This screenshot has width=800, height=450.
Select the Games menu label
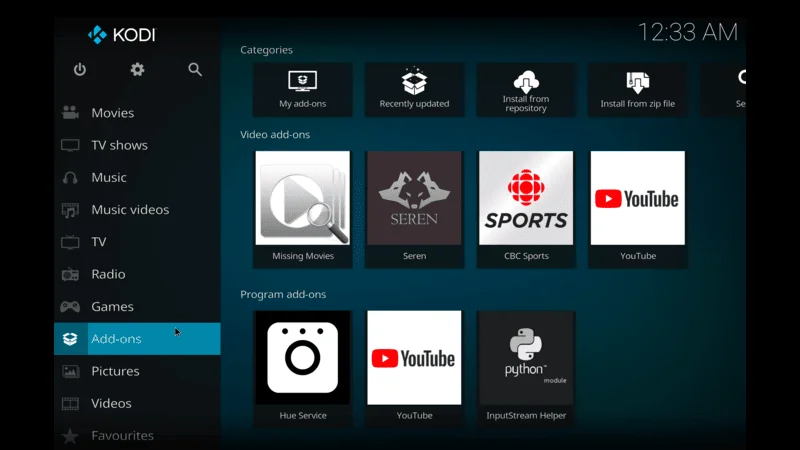pyautogui.click(x=112, y=307)
